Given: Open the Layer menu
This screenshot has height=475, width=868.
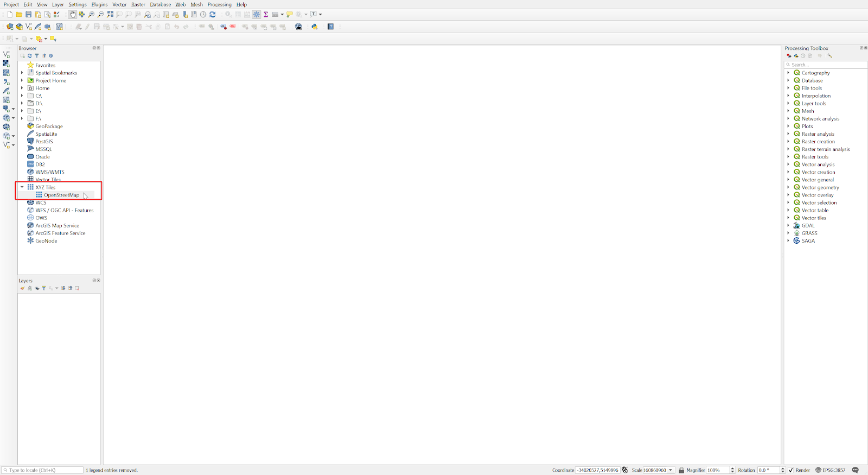Looking at the screenshot, I should (58, 4).
